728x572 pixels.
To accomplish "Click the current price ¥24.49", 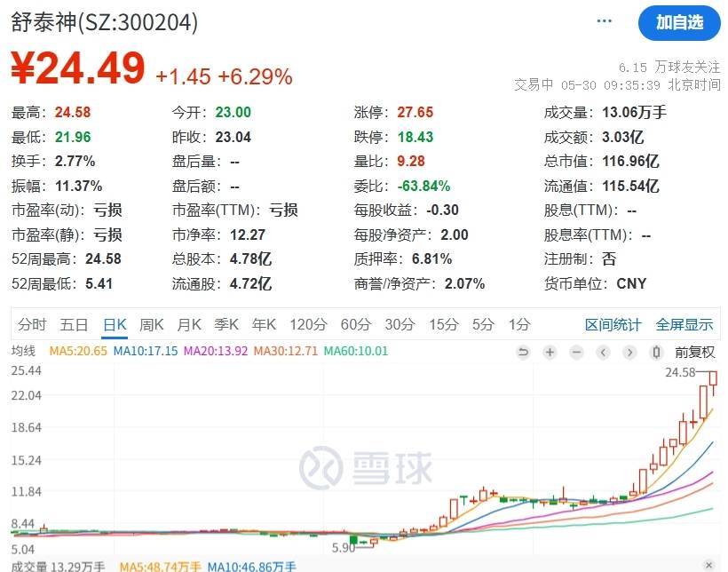I will pyautogui.click(x=78, y=68).
